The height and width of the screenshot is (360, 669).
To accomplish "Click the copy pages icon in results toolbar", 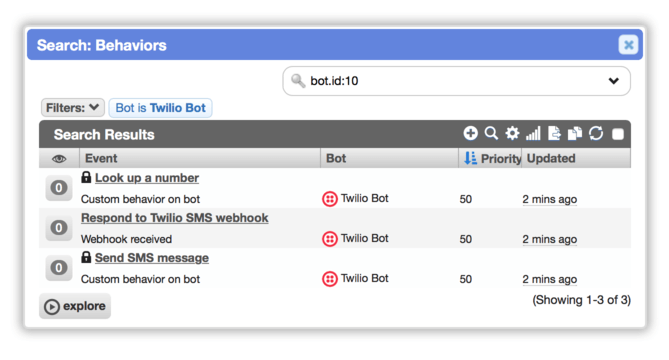I will (575, 134).
